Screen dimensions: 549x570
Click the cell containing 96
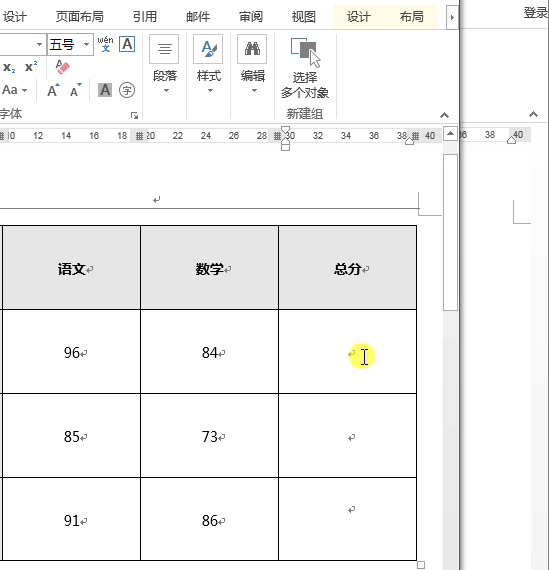[x=71, y=352]
